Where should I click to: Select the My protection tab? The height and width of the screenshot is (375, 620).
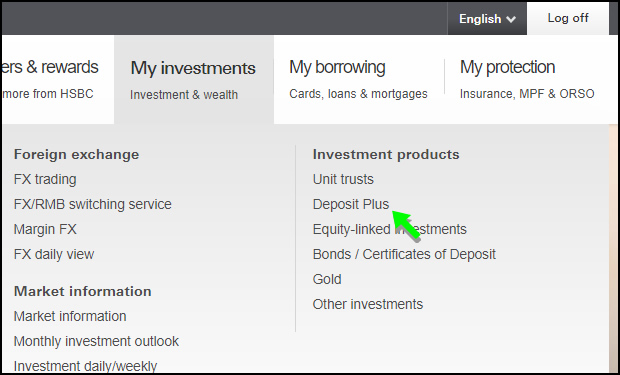527,80
